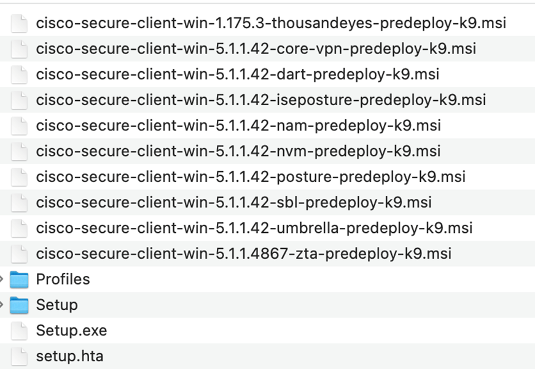The image size is (535, 392).
Task: Click the Profiles folder icon
Action: point(19,280)
